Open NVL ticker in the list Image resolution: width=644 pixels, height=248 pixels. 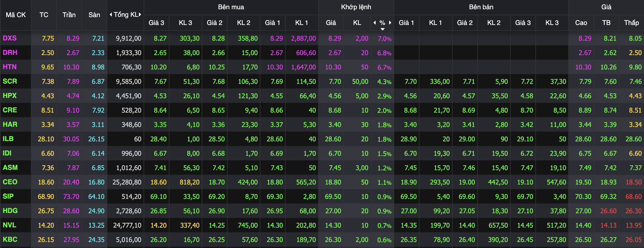[x=10, y=225]
